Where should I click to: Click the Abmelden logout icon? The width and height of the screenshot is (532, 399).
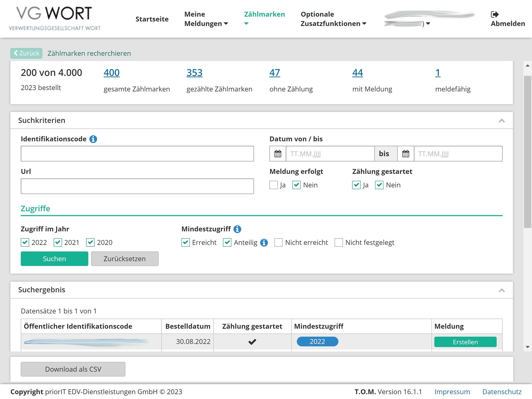494,14
